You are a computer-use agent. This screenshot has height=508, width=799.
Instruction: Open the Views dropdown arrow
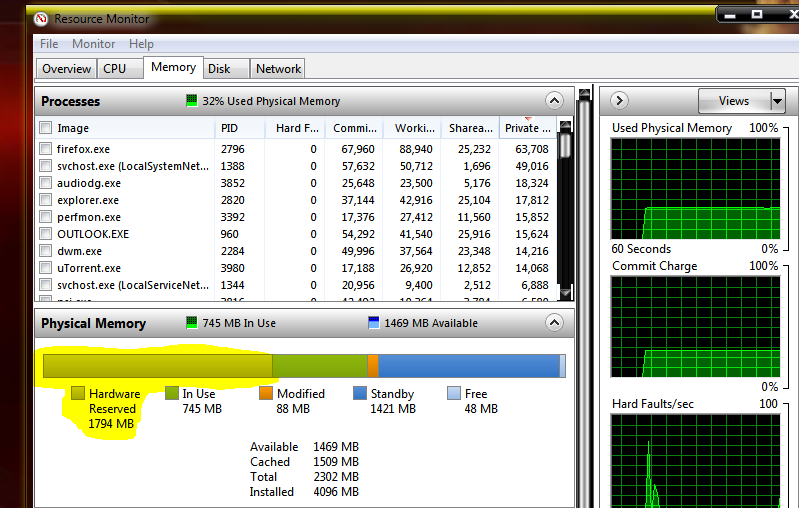pos(777,101)
